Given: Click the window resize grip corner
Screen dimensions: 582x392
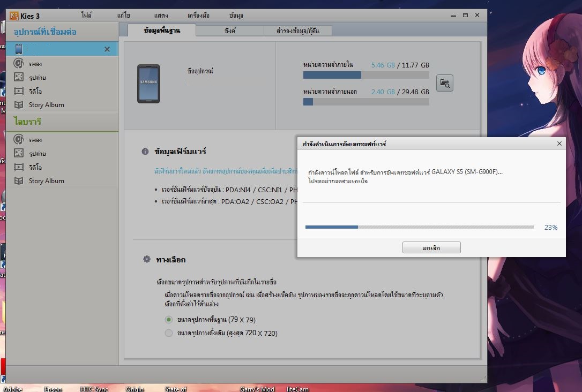Looking at the screenshot, I should [x=483, y=379].
